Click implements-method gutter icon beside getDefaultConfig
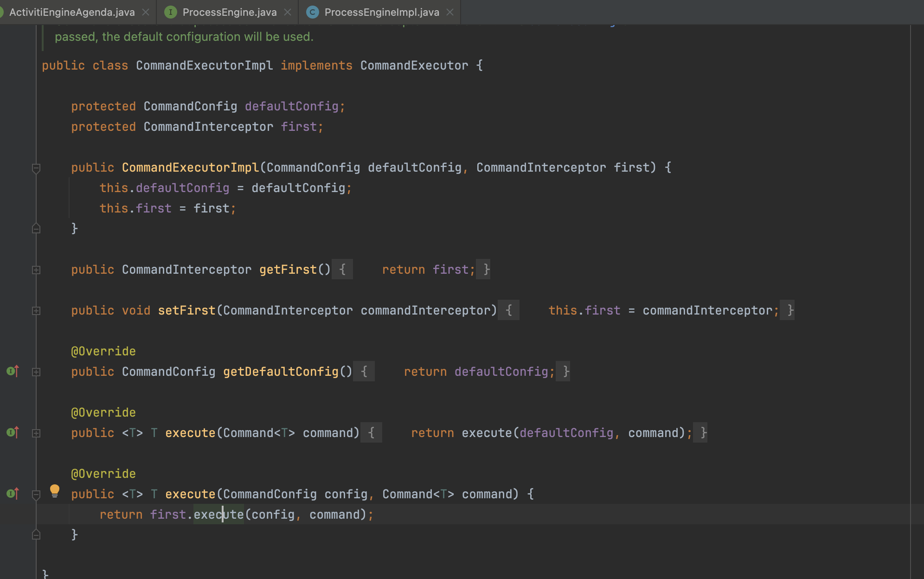Viewport: 924px width, 579px height. [x=13, y=371]
